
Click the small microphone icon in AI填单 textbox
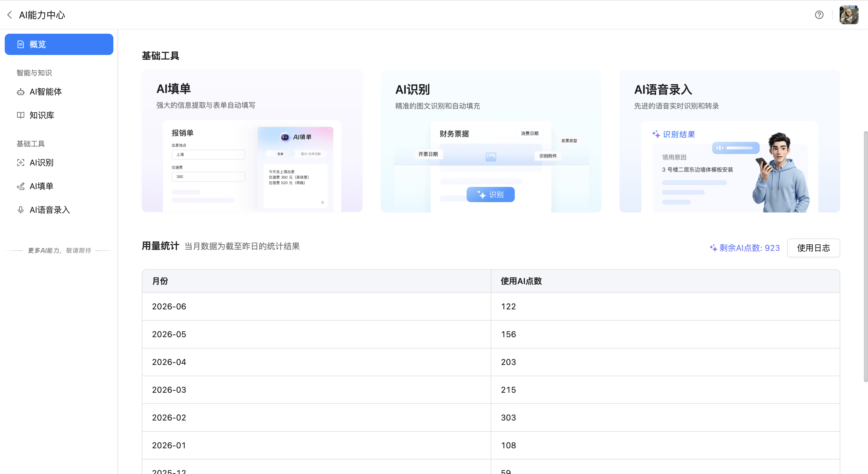pyautogui.click(x=322, y=202)
